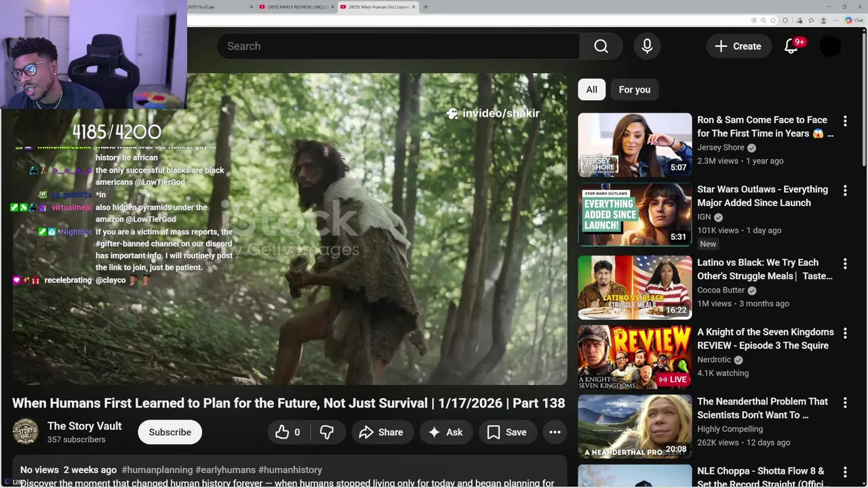Open the live Knight of the Seven Kingdoms REVIEW thumbnail
Viewport: 868px width, 488px height.
pos(635,357)
